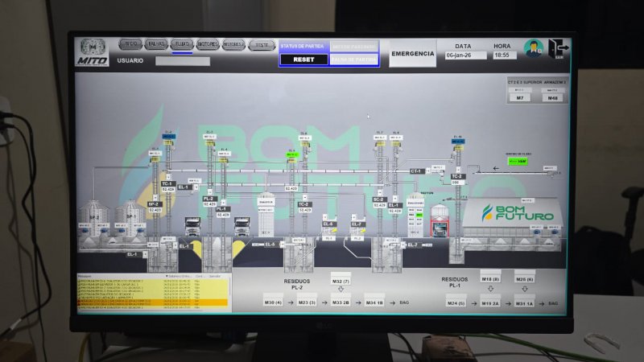This screenshot has height=362, width=644.
Task: Click the truck left of the PL-2 elevator
Action: click(192, 226)
